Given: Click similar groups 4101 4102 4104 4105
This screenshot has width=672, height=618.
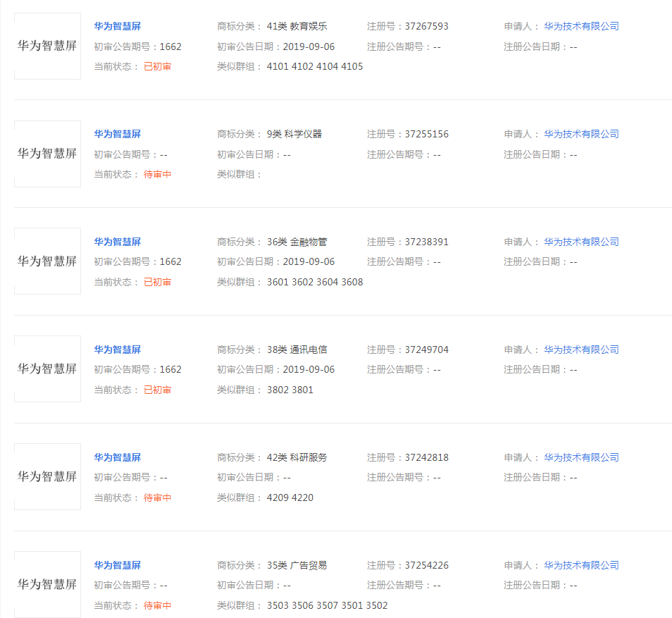Looking at the screenshot, I should tap(315, 66).
